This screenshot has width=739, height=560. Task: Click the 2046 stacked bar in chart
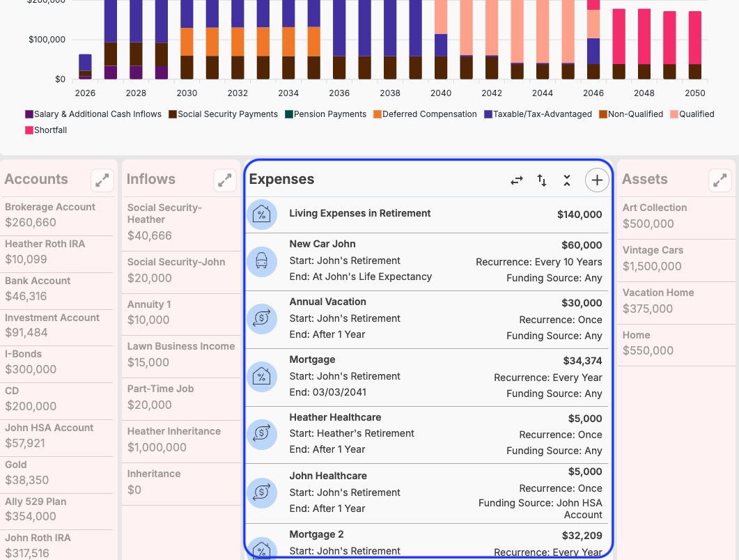[593, 40]
